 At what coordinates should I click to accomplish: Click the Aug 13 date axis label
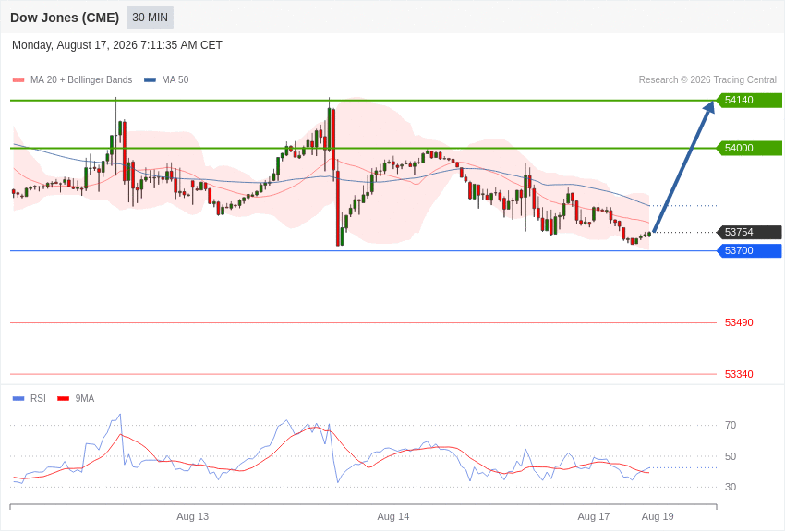tap(193, 517)
